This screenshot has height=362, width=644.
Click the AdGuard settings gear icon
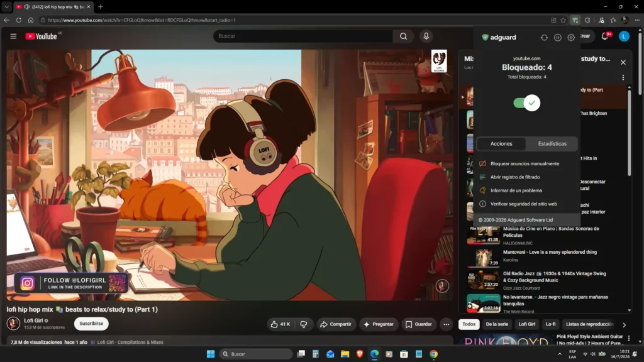[571, 37]
